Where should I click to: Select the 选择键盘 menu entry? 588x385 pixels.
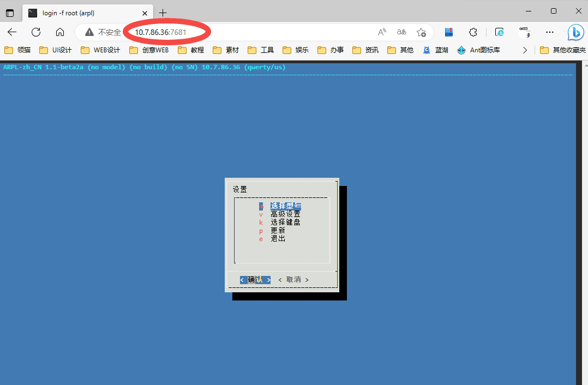click(x=285, y=222)
